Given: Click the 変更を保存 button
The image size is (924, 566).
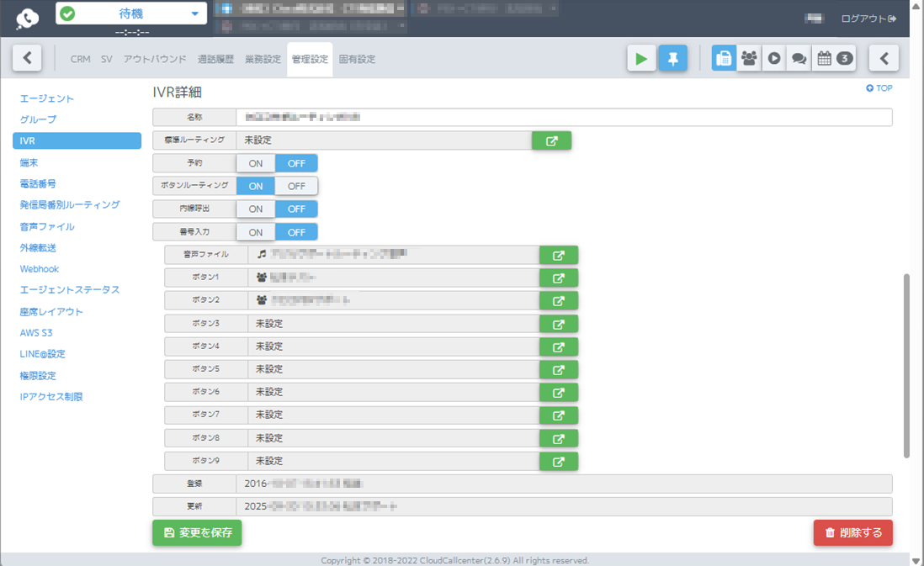Looking at the screenshot, I should click(x=197, y=532).
